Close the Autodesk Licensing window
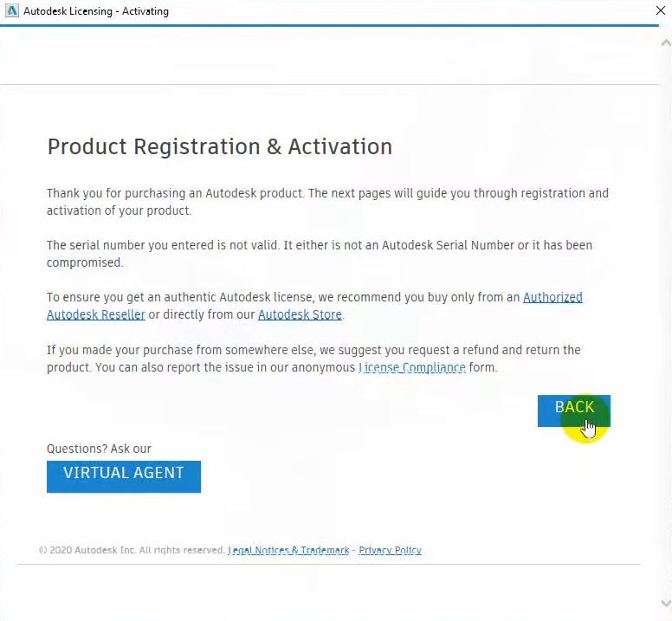Screen dimensions: 672x621 661,12
